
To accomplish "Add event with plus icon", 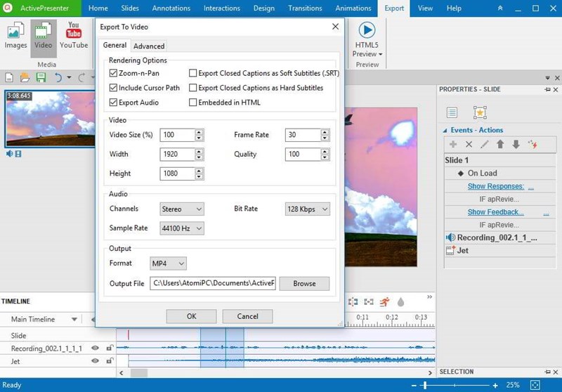I will pos(453,145).
